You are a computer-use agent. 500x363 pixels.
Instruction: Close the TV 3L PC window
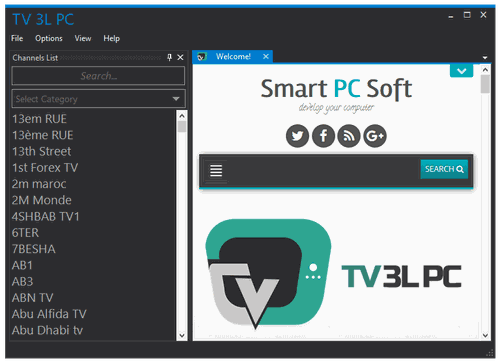483,15
